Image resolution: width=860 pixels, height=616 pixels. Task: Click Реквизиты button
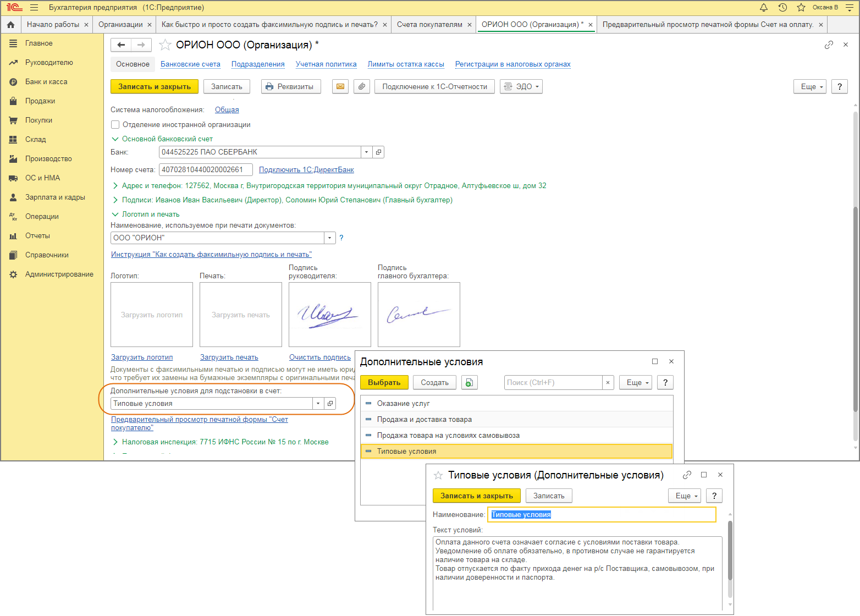(291, 86)
